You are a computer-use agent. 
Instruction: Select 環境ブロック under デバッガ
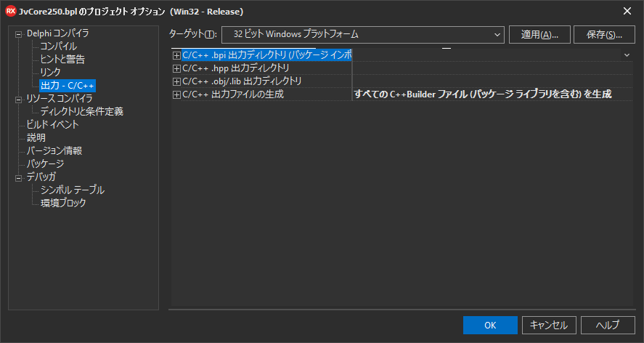click(x=63, y=203)
